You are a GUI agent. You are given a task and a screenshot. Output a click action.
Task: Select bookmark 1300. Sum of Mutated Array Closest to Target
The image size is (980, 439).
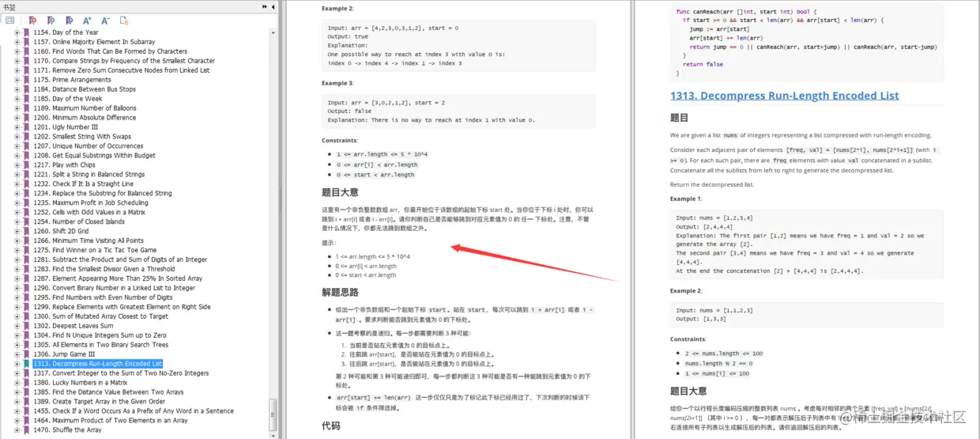(101, 316)
